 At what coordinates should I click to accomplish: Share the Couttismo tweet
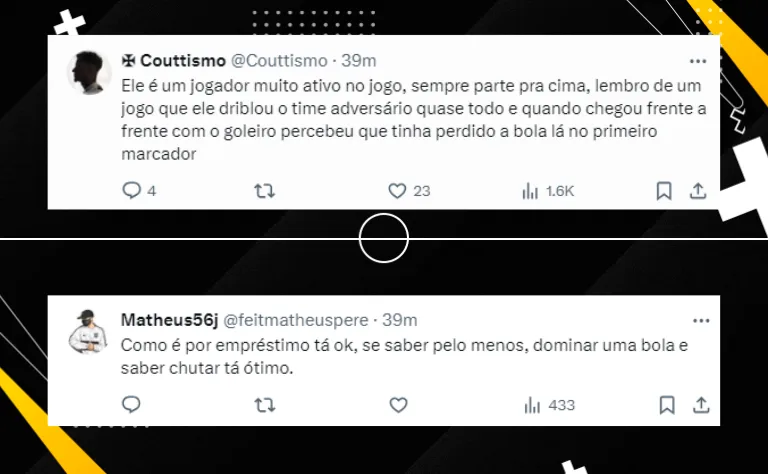tap(698, 190)
